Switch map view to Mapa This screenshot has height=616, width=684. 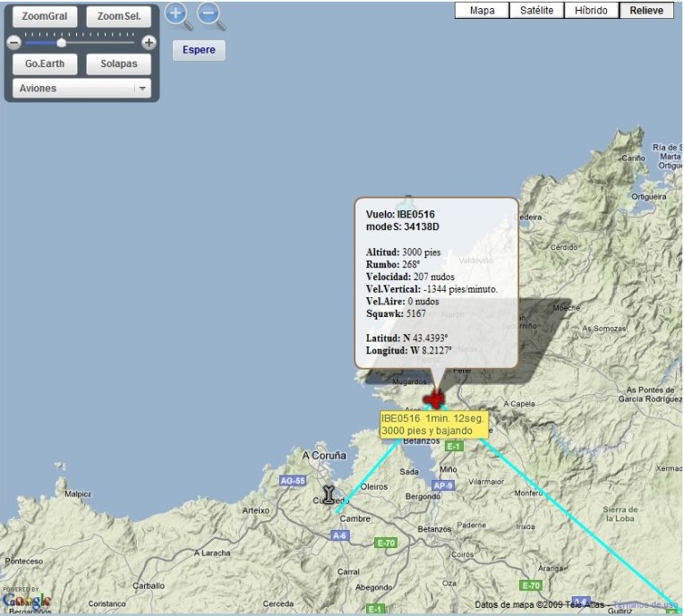click(x=483, y=10)
